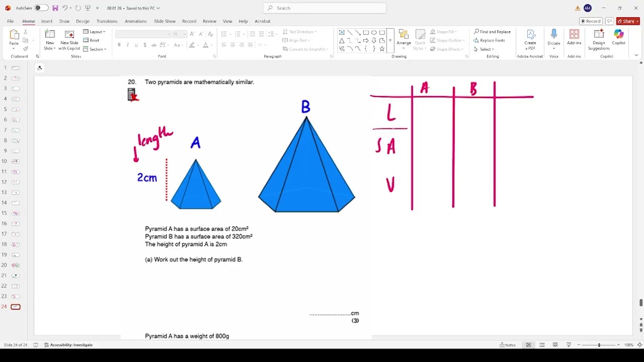The image size is (644, 362).
Task: Open the Select dropdown in Editing
Action: point(484,49)
